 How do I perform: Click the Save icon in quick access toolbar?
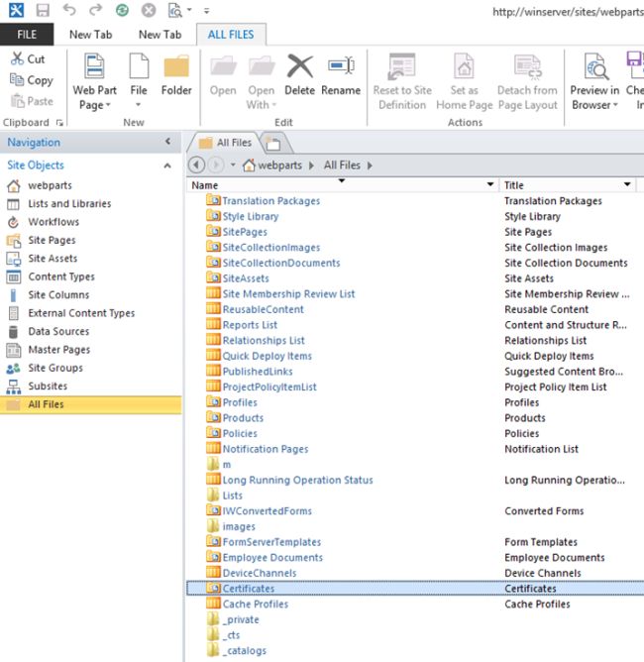(43, 10)
